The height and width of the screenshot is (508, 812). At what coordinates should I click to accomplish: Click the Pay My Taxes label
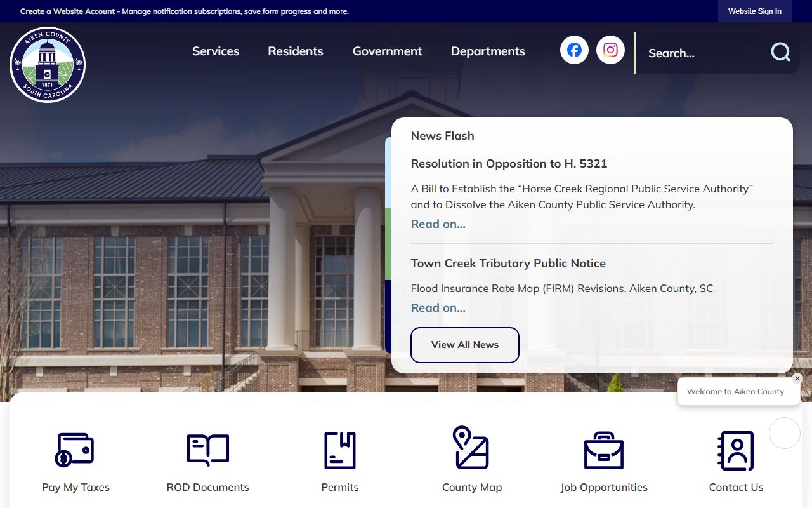75,487
